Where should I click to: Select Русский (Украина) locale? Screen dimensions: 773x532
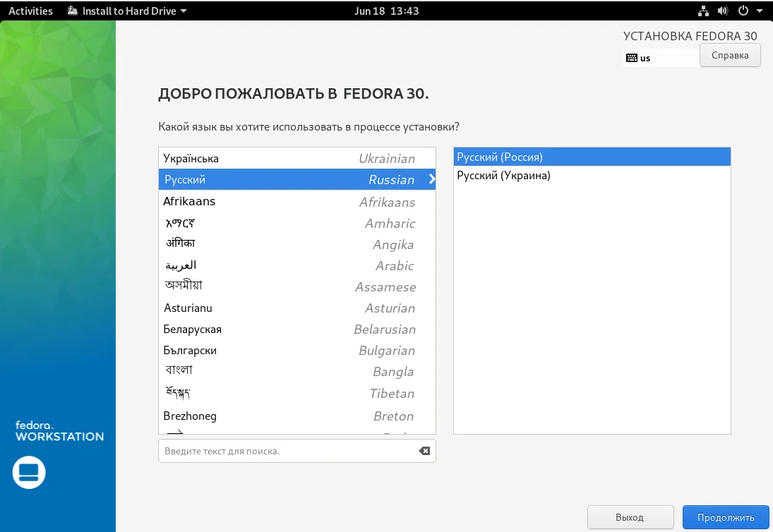[x=592, y=176]
